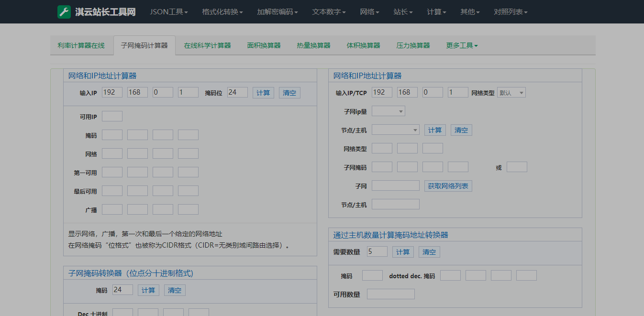The image size is (644, 316).
Task: Select the 子网掩码计算器 tab
Action: (144, 45)
